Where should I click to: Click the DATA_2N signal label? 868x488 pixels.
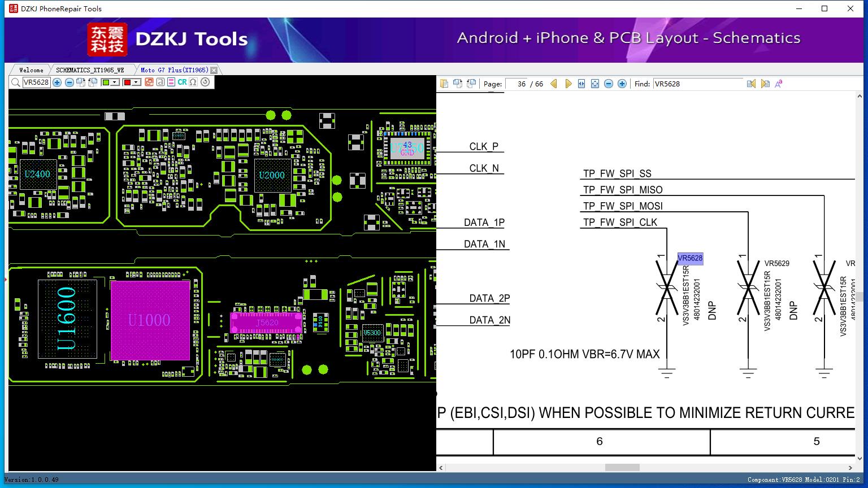(x=489, y=320)
